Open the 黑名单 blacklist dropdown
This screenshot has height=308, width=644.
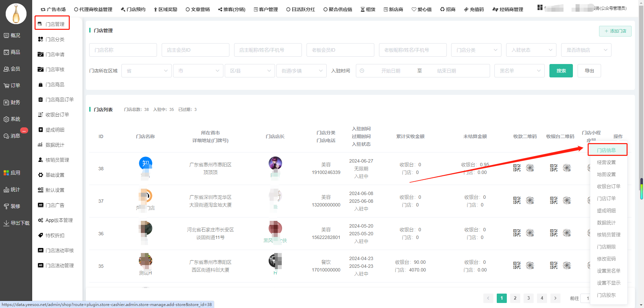(x=519, y=71)
